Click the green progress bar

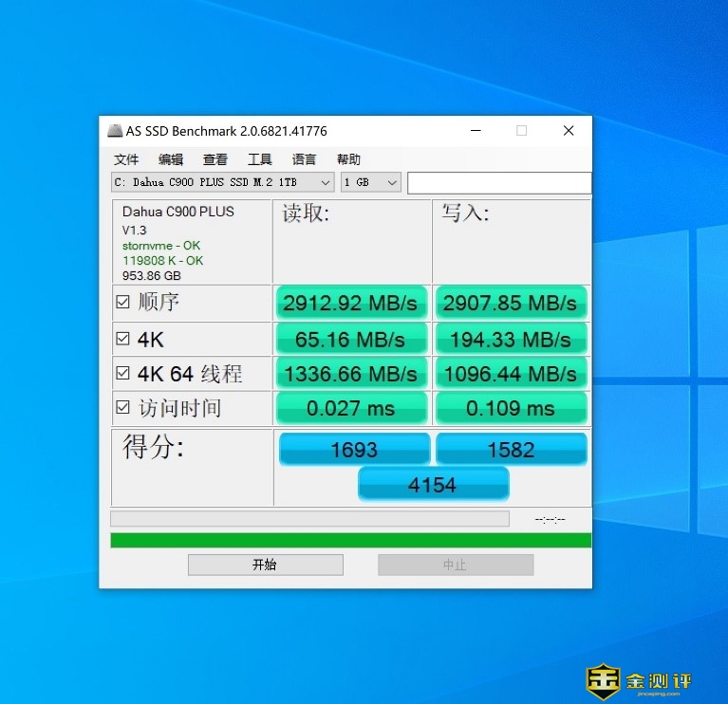click(x=350, y=540)
